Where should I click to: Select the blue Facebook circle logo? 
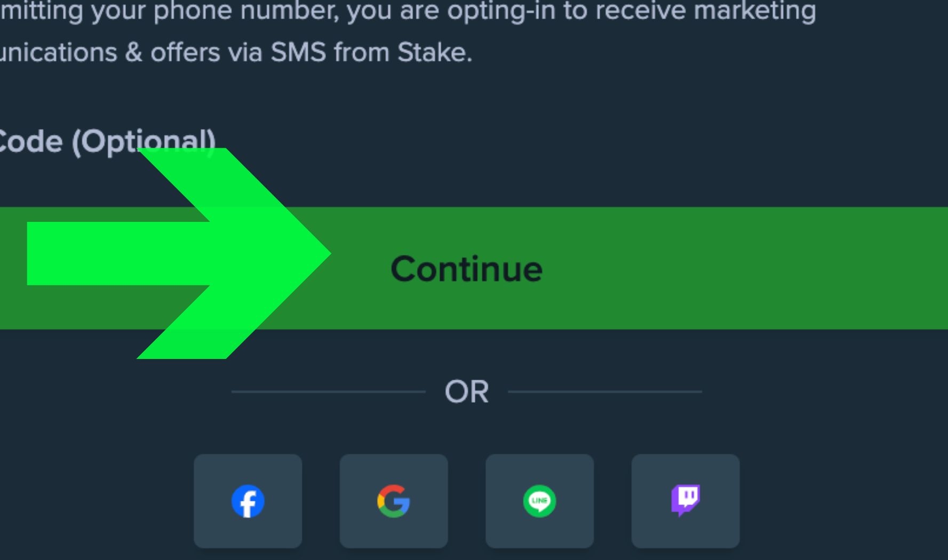[x=248, y=500]
